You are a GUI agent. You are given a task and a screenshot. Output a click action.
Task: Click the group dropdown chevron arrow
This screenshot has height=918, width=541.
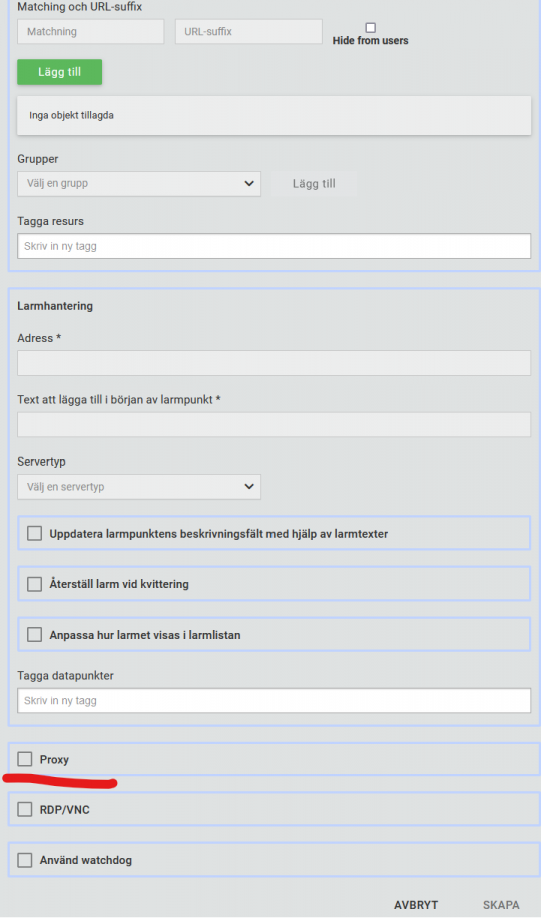(249, 184)
